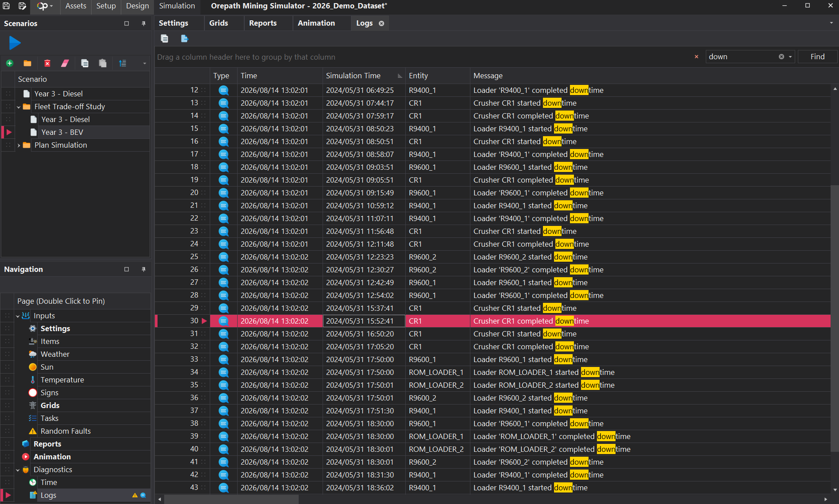This screenshot has height=504, width=839.
Task: Close the Logs tab
Action: point(381,23)
